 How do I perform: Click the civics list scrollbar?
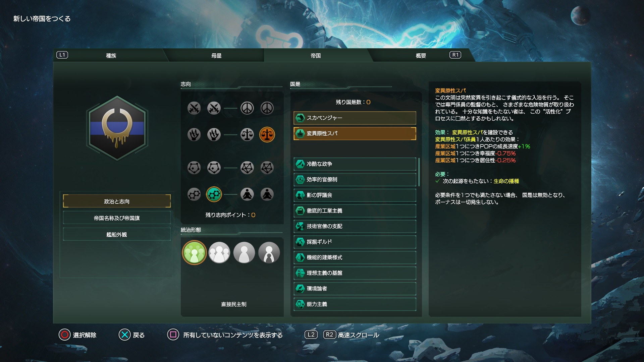pos(419,172)
